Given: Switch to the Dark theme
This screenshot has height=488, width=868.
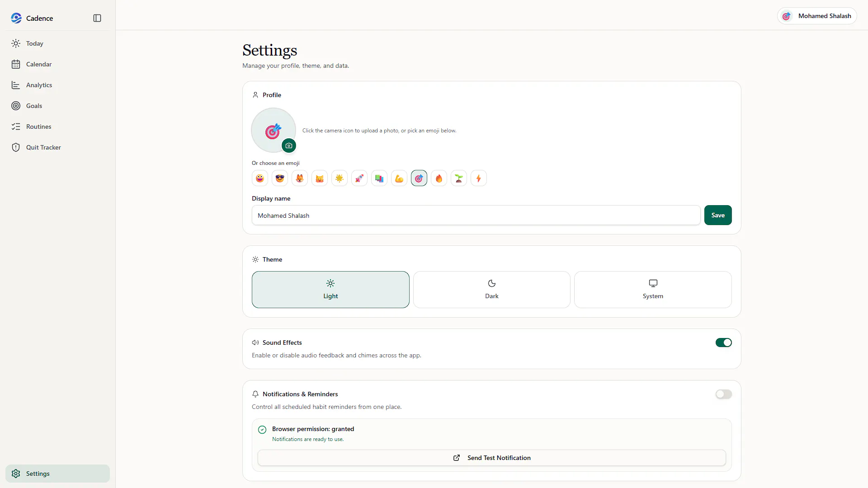Looking at the screenshot, I should 492,290.
